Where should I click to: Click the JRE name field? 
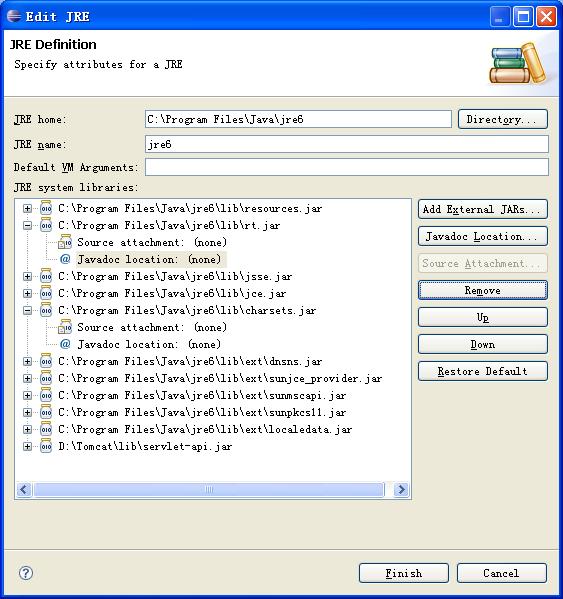(347, 144)
